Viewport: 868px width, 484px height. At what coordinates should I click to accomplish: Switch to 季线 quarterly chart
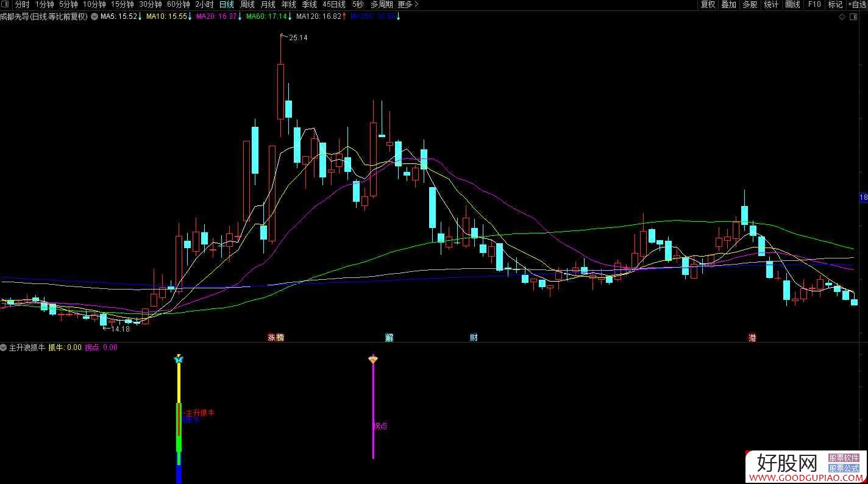[x=309, y=4]
